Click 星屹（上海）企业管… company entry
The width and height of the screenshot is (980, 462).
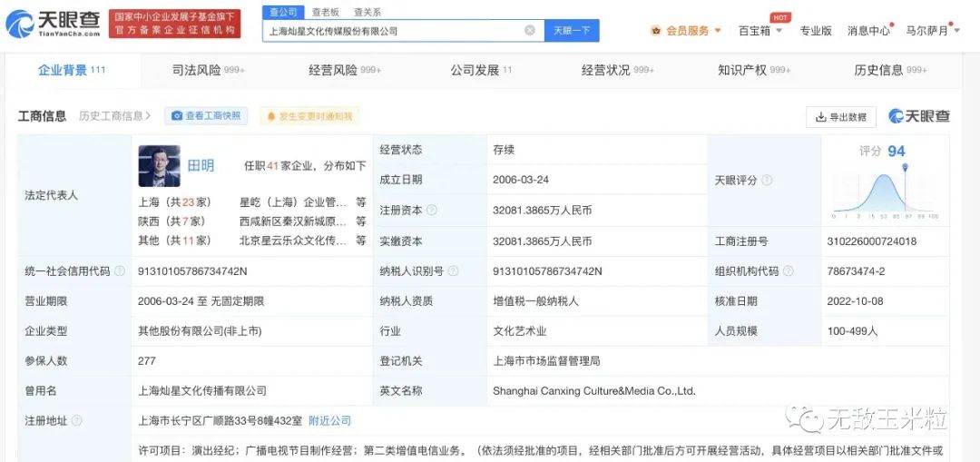292,202
